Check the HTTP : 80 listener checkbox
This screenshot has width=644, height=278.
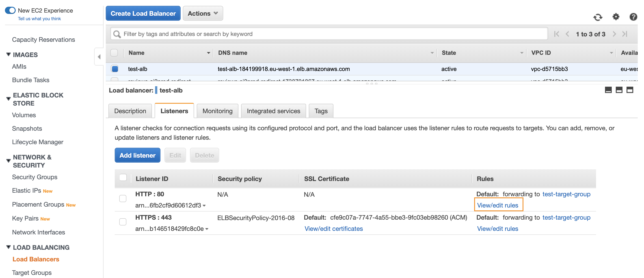pos(123,199)
